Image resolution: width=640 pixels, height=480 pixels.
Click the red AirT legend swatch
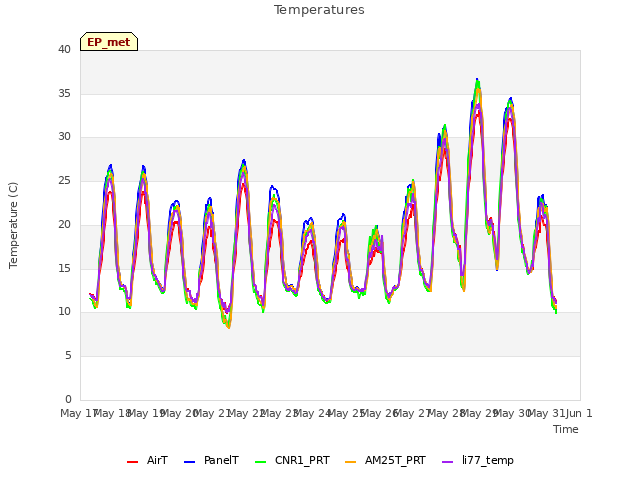pos(132,462)
